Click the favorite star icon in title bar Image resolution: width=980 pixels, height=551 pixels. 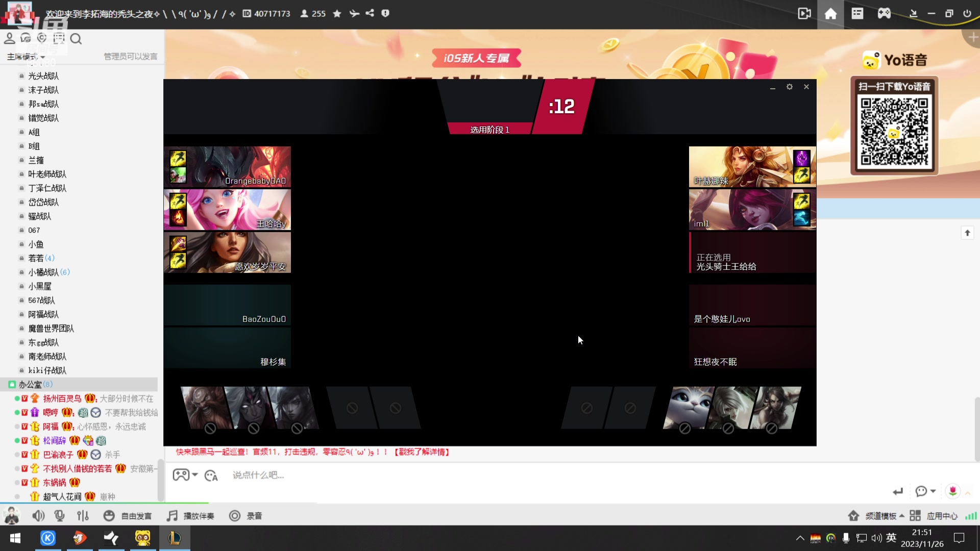337,14
